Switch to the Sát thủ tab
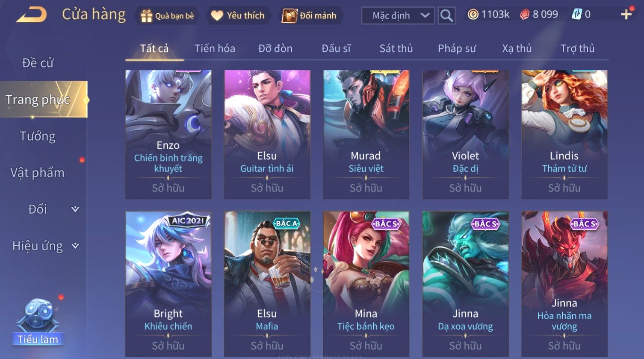This screenshot has height=359, width=644. (x=396, y=48)
